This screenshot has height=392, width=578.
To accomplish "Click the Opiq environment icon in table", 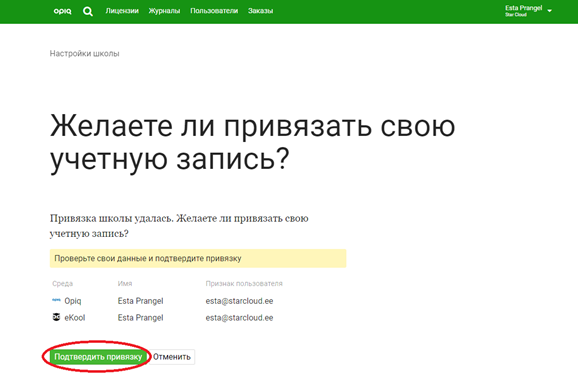I will click(x=56, y=300).
